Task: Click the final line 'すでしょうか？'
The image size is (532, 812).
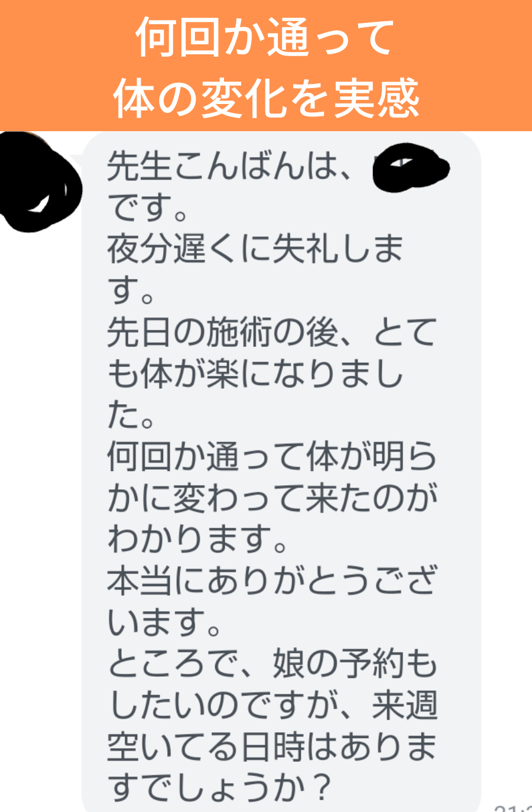Action: [x=218, y=787]
